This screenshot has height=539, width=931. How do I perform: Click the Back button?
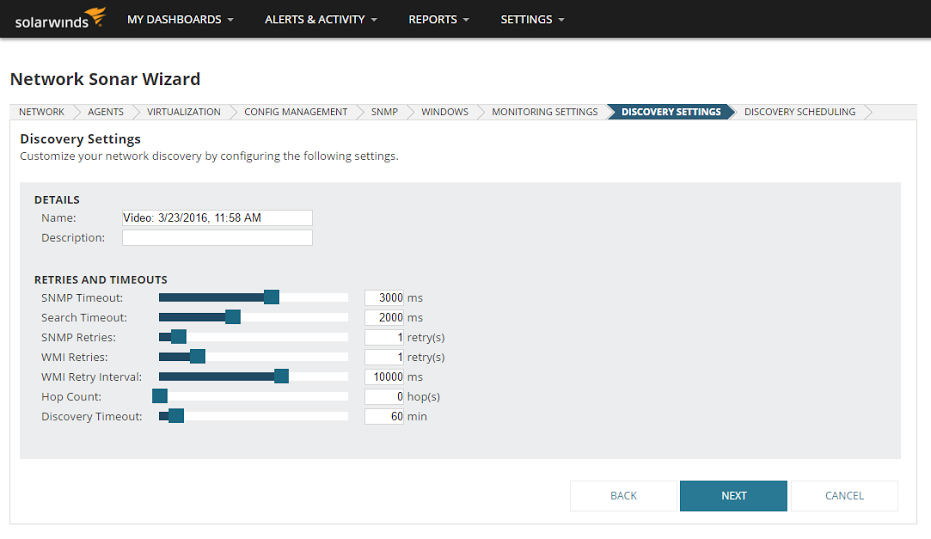(623, 496)
